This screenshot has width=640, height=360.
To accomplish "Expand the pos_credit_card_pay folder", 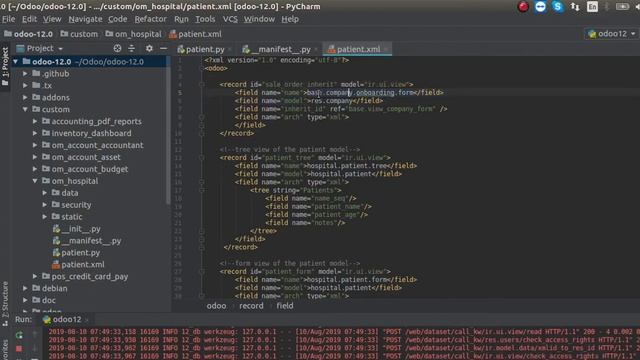I will coord(35,276).
